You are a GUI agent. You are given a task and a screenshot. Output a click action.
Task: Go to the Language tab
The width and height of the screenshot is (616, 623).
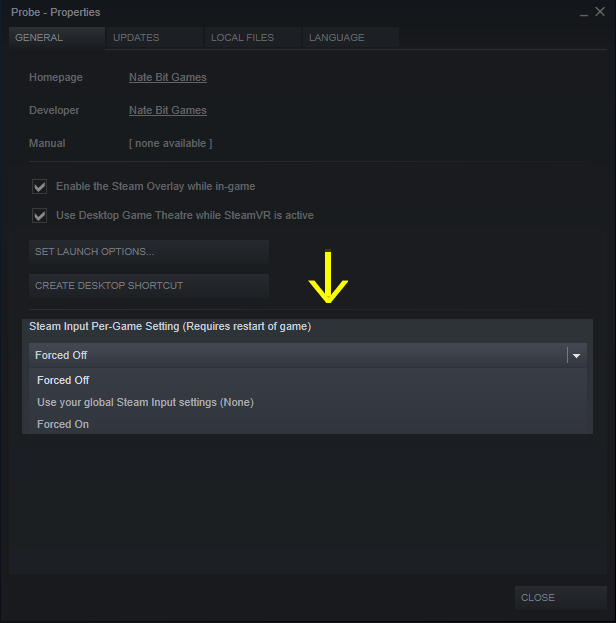pos(351,38)
